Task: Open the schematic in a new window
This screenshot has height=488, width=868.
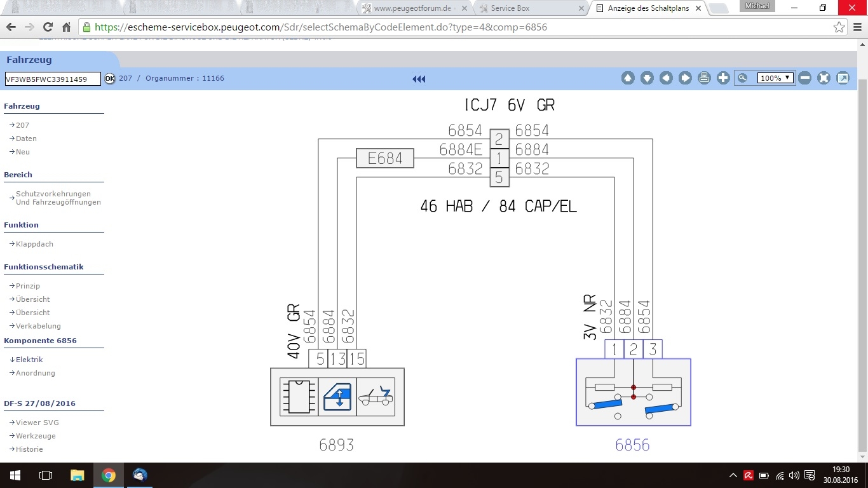Action: click(x=843, y=78)
